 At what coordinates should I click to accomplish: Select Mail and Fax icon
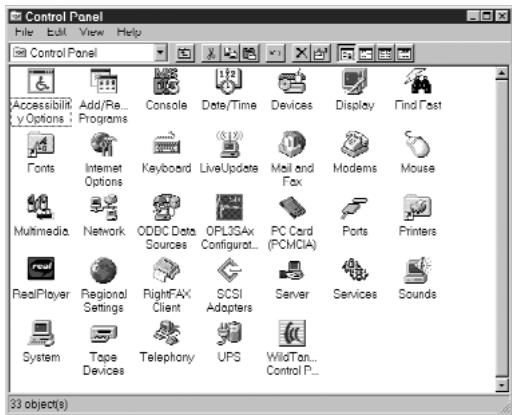pyautogui.click(x=292, y=144)
